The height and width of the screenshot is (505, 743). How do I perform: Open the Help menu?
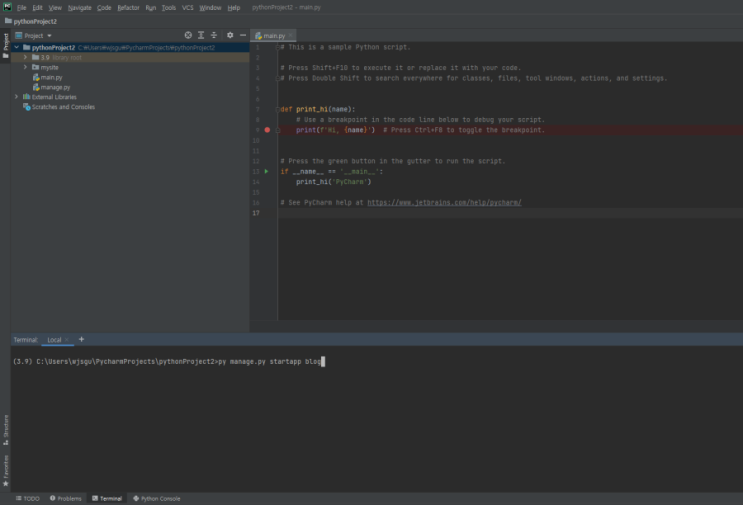click(234, 8)
